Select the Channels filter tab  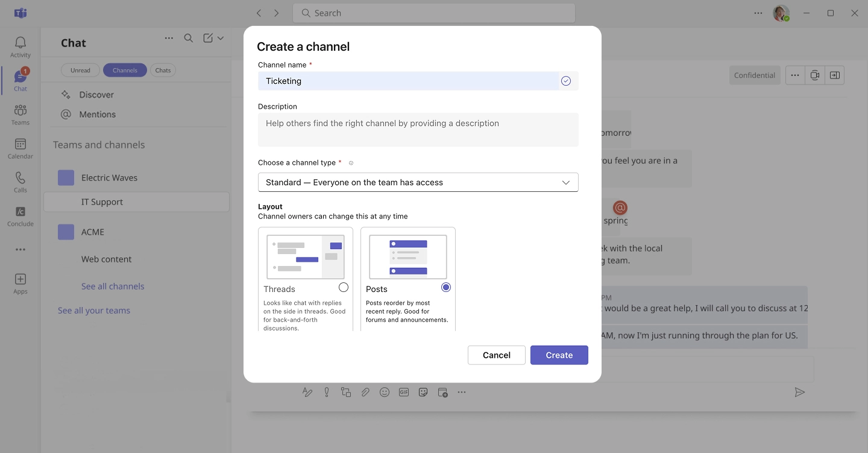pos(125,70)
